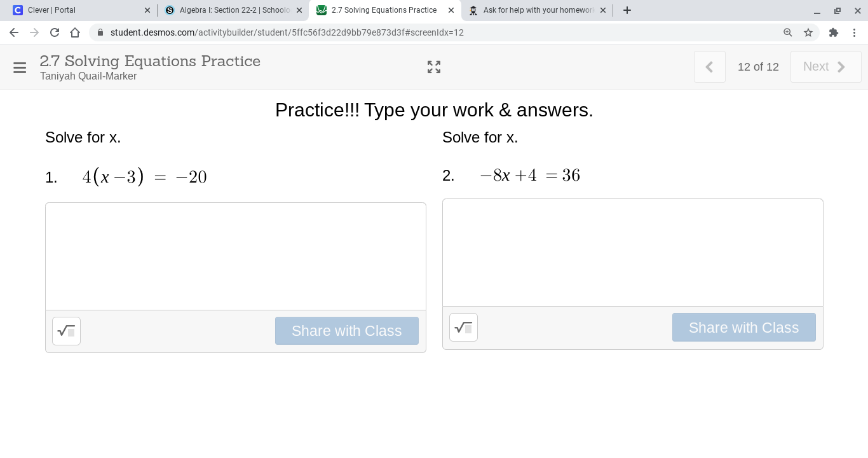
Task: Share problem 1 answer with class
Action: (x=346, y=331)
